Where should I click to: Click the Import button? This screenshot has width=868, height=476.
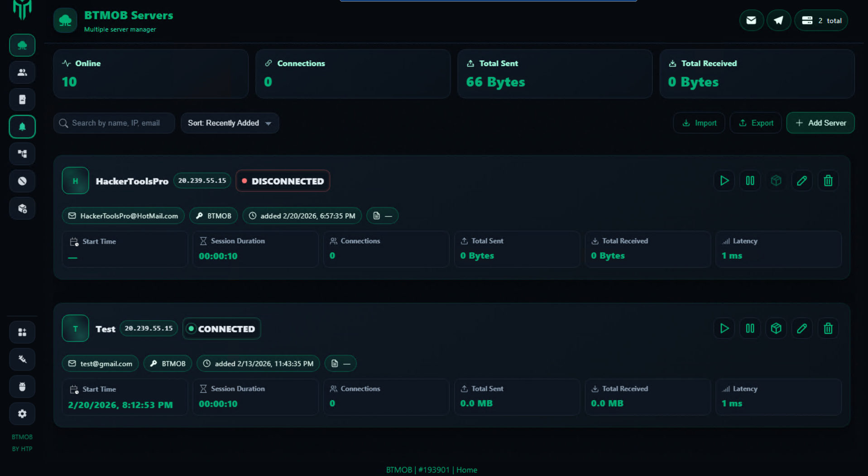point(699,123)
